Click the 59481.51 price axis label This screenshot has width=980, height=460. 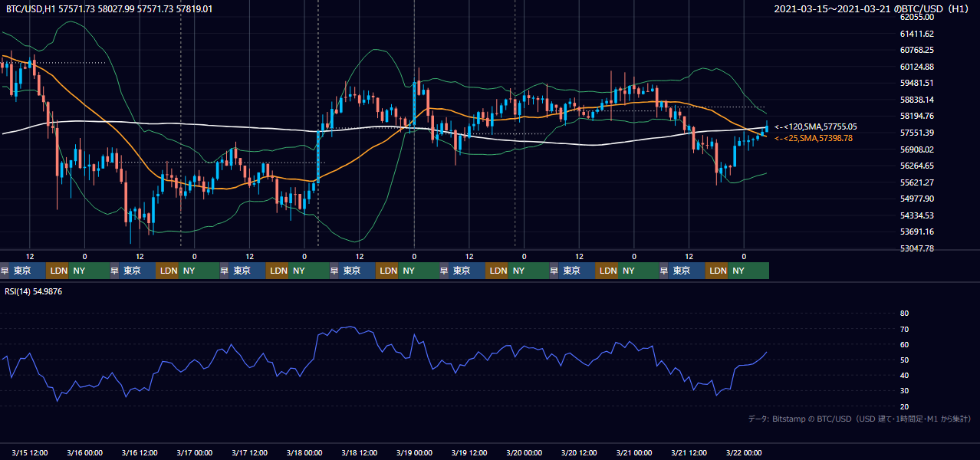(916, 83)
